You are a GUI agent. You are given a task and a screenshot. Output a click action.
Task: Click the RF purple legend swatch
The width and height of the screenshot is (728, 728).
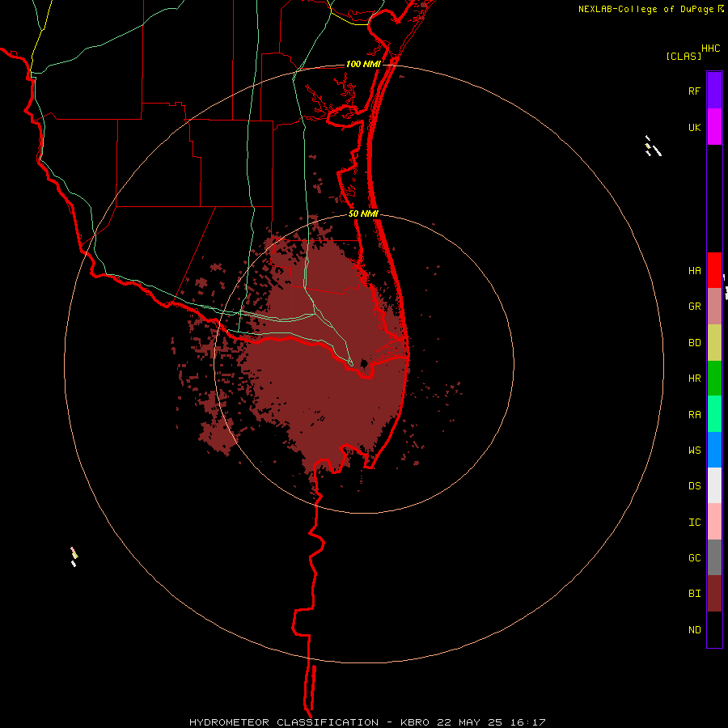coord(714,91)
